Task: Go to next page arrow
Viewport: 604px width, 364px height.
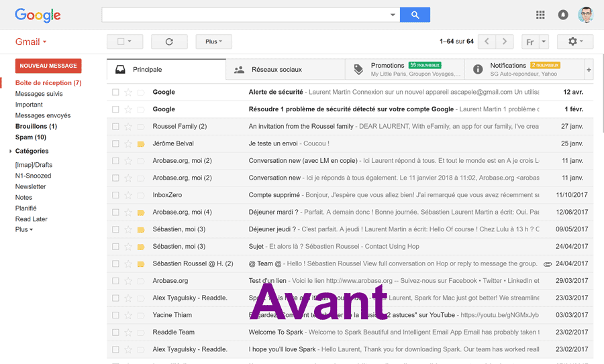Action: [x=505, y=42]
